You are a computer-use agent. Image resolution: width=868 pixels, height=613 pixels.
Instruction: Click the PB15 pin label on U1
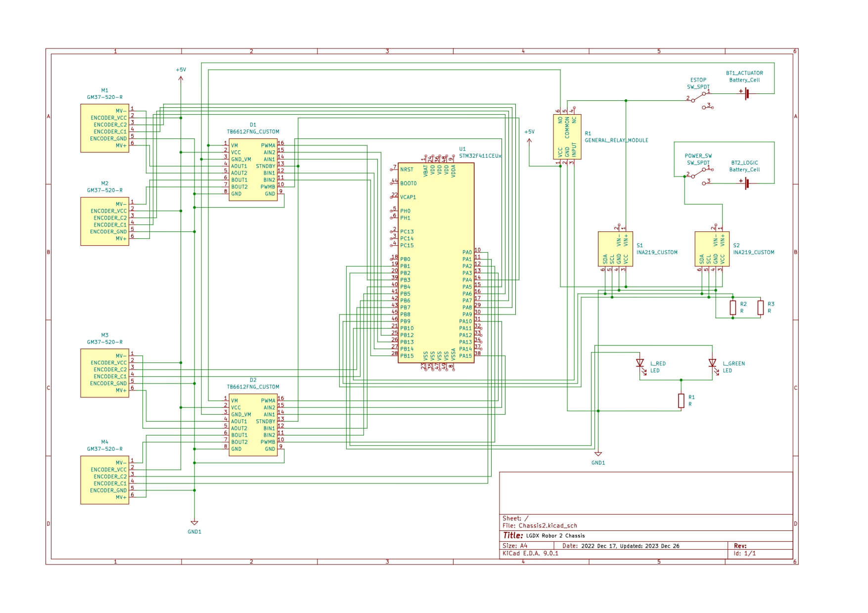tap(407, 356)
